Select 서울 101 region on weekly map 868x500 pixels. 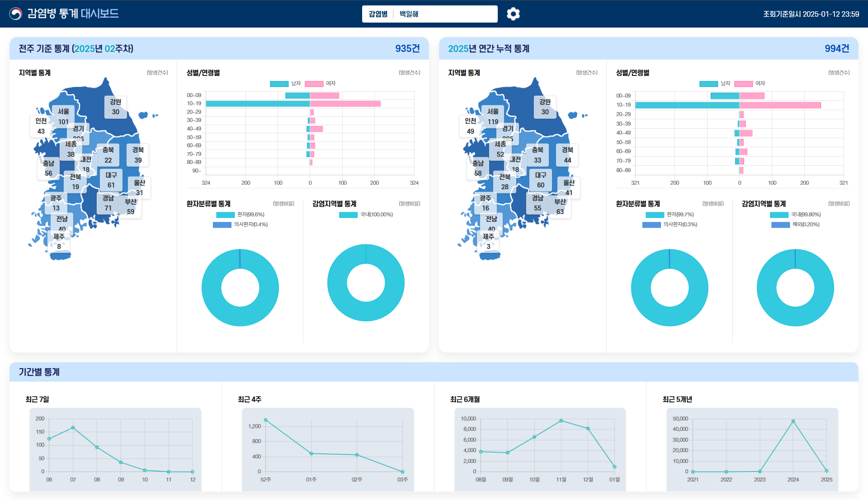[x=63, y=117]
